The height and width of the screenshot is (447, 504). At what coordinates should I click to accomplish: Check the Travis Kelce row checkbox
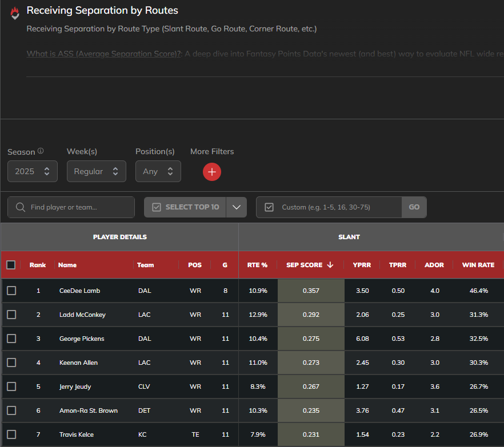coord(11,434)
